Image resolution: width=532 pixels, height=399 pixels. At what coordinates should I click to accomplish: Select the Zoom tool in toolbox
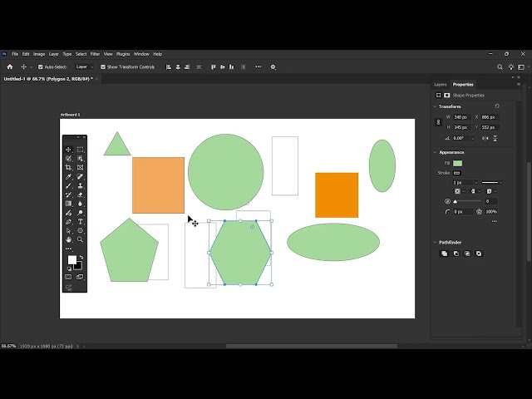80,239
